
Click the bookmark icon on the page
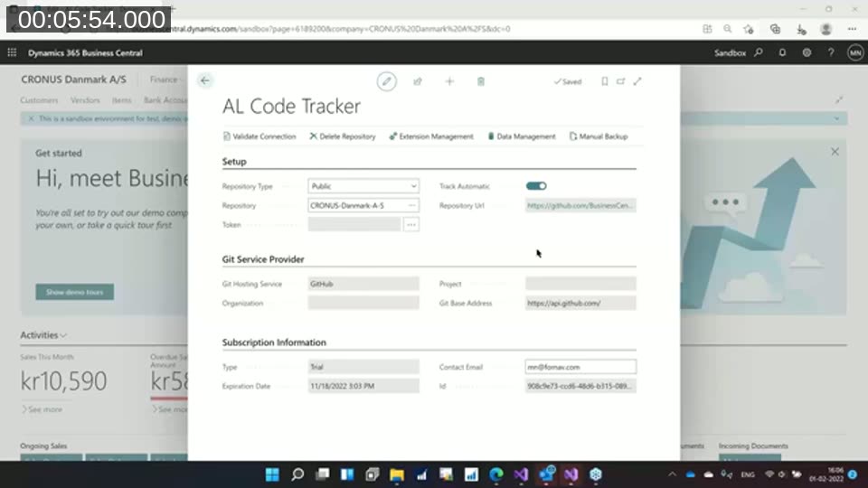[605, 81]
